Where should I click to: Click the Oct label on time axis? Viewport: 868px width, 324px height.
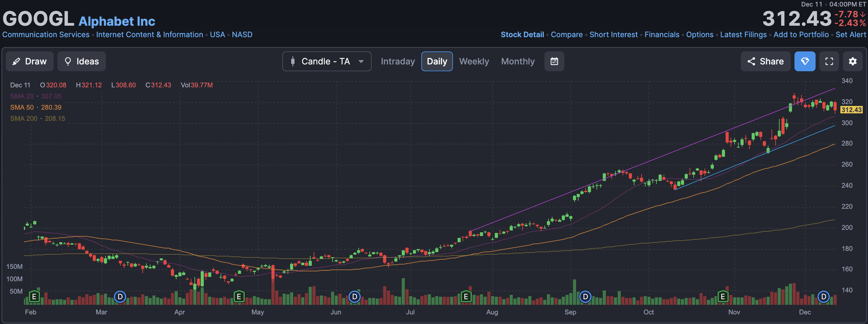pos(649,312)
